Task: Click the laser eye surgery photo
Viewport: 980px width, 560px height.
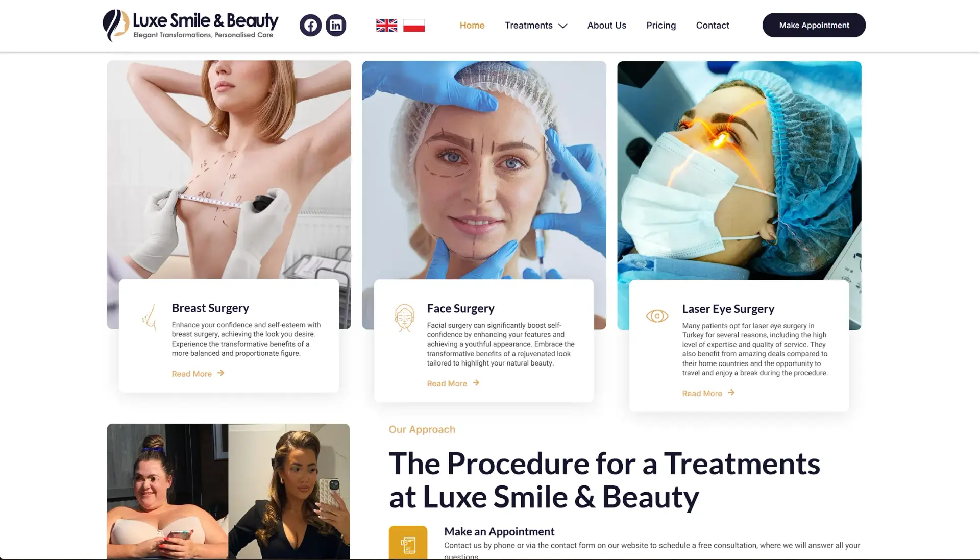Action: [739, 170]
